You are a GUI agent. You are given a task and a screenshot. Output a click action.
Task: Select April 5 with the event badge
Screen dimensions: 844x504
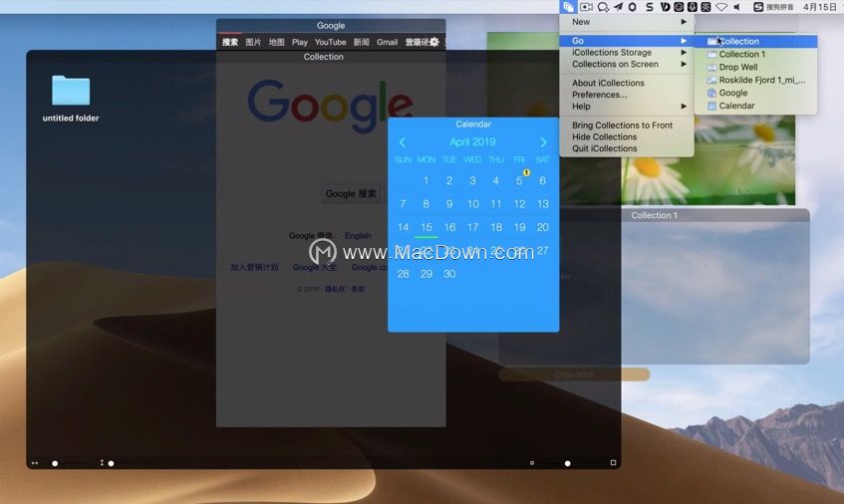click(x=519, y=180)
